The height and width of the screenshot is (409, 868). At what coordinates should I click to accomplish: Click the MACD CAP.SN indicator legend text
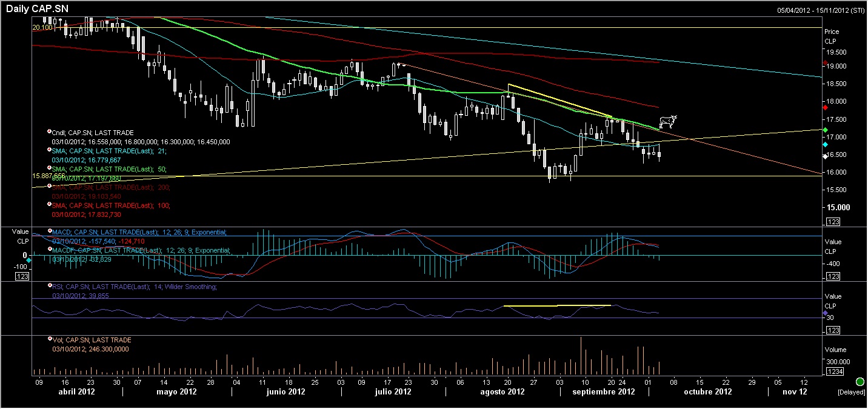139,232
